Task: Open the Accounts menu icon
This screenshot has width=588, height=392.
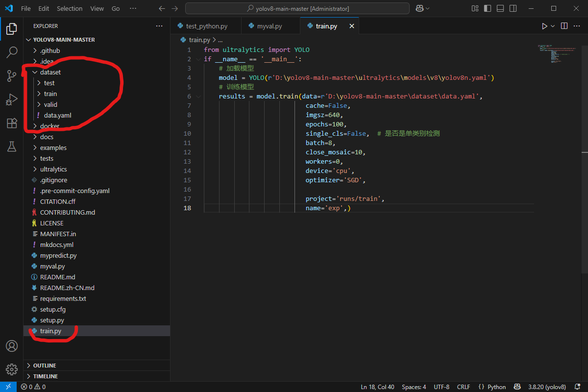Action: [x=12, y=345]
